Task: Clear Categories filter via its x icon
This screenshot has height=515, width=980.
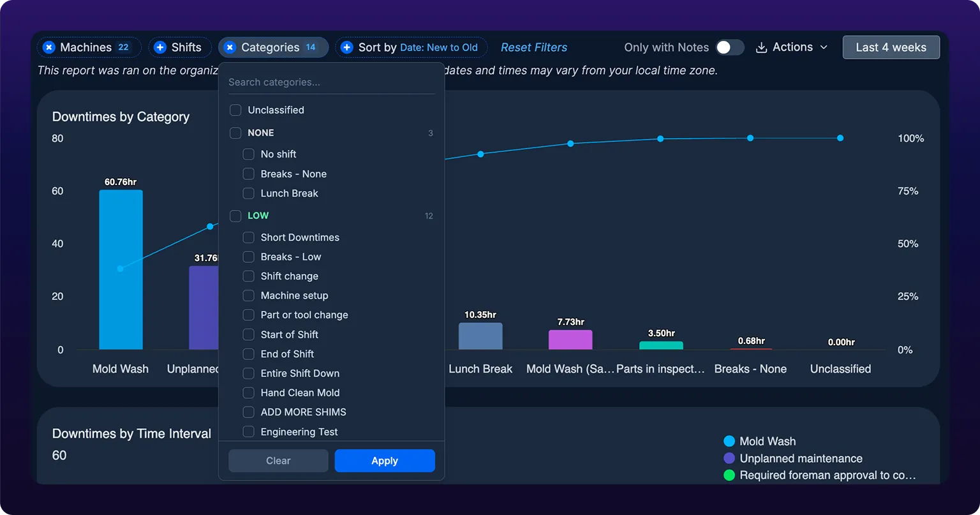Action: click(x=230, y=47)
